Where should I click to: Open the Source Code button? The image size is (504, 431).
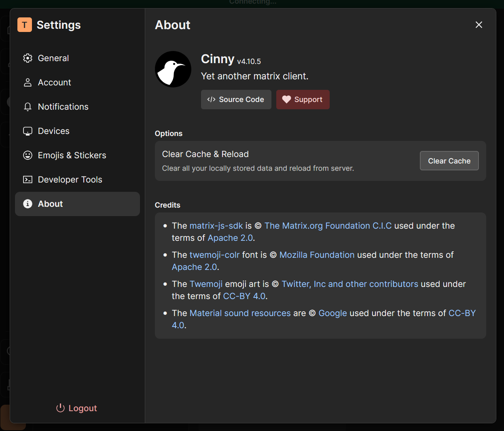pyautogui.click(x=236, y=100)
